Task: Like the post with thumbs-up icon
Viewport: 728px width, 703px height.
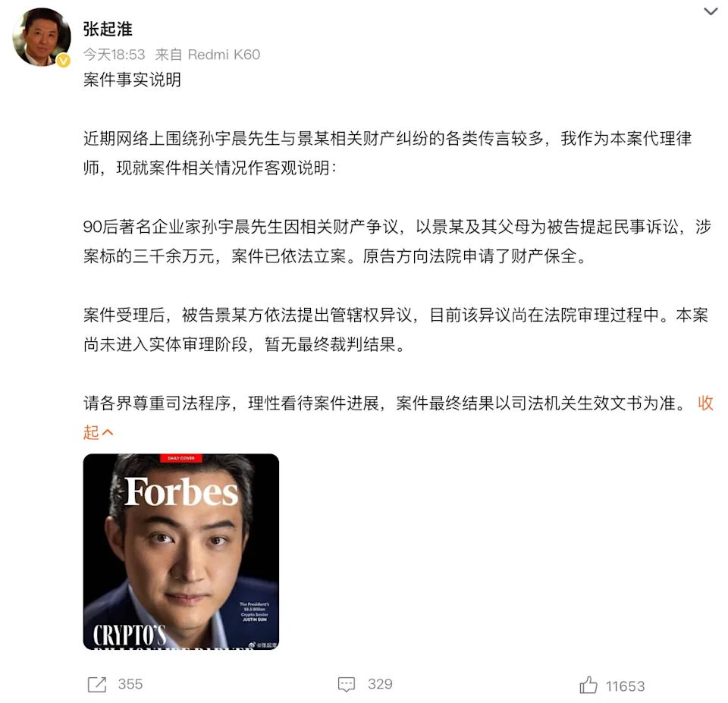Action: (588, 685)
